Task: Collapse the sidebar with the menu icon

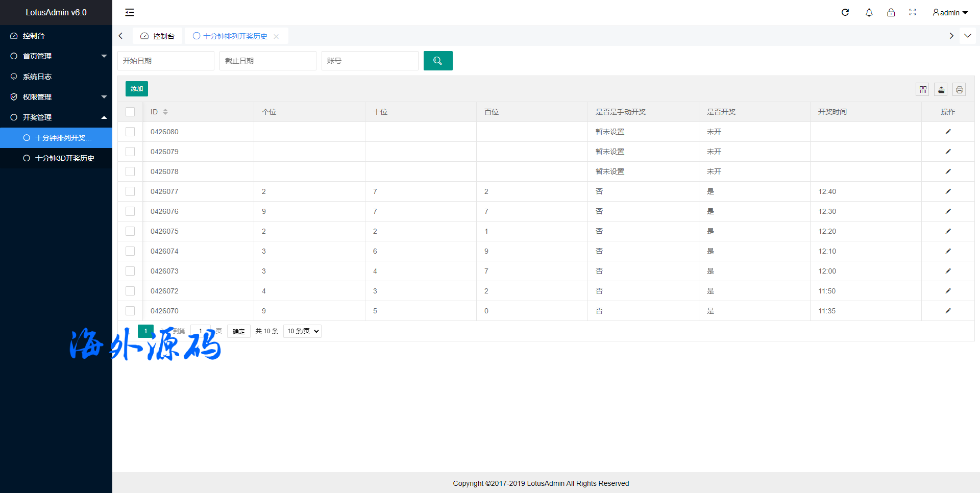Action: pyautogui.click(x=130, y=12)
